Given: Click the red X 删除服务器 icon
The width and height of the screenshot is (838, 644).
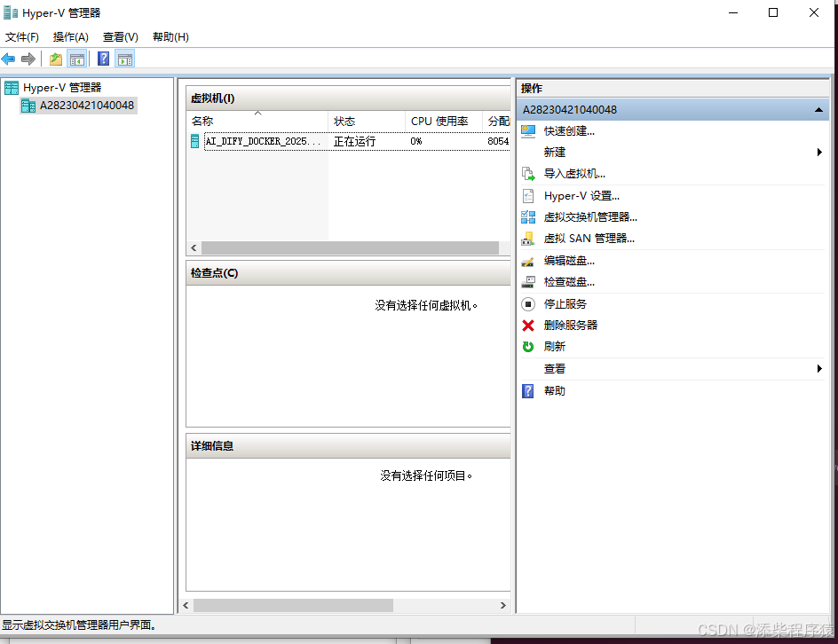Looking at the screenshot, I should coord(528,326).
